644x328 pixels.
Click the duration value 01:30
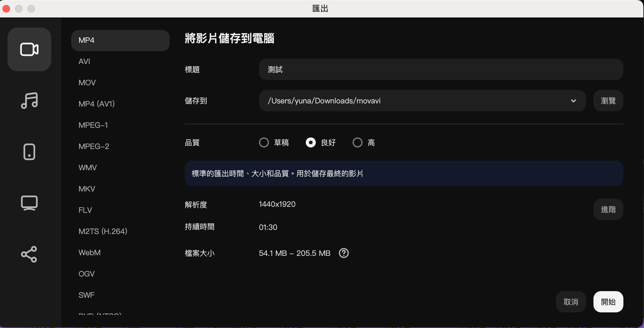[268, 227]
